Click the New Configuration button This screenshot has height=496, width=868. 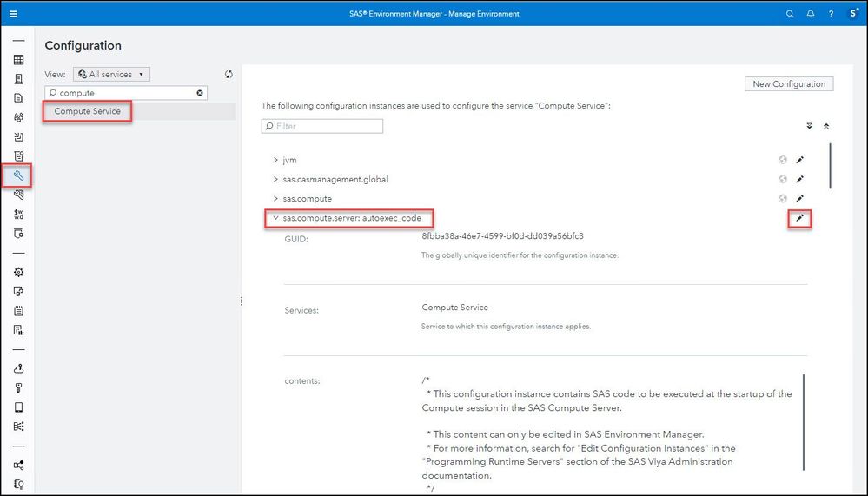[x=789, y=84]
